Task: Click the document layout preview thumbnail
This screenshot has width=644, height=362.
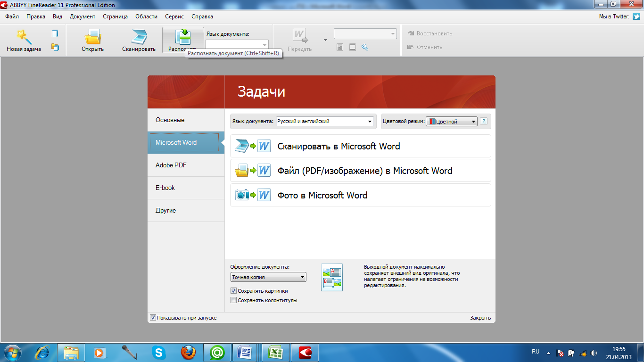Action: coord(332,277)
